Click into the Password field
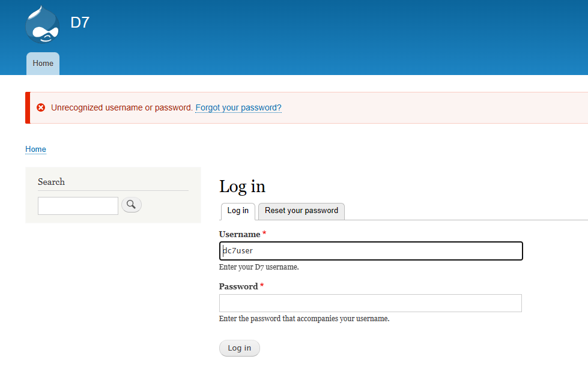This screenshot has width=588, height=377. 370,303
